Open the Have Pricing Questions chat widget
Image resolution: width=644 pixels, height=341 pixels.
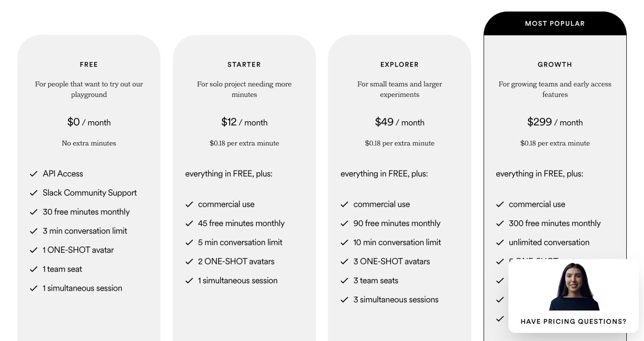point(573,322)
